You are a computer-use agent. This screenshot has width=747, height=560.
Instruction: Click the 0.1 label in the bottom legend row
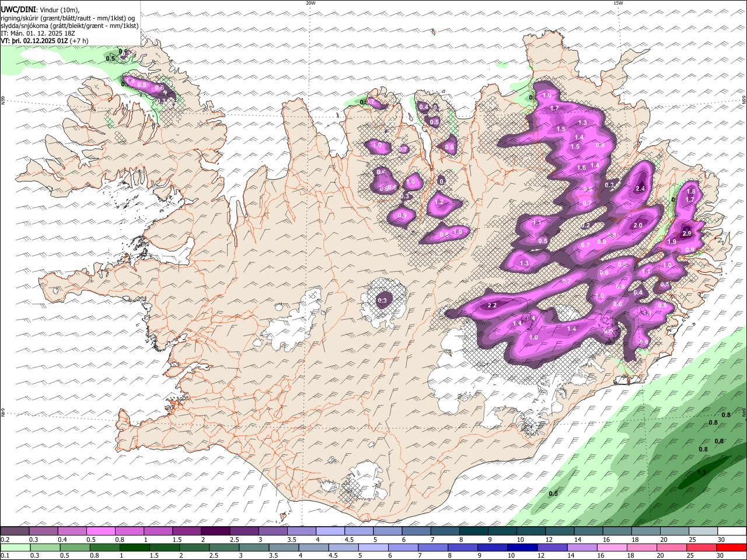click(x=5, y=556)
